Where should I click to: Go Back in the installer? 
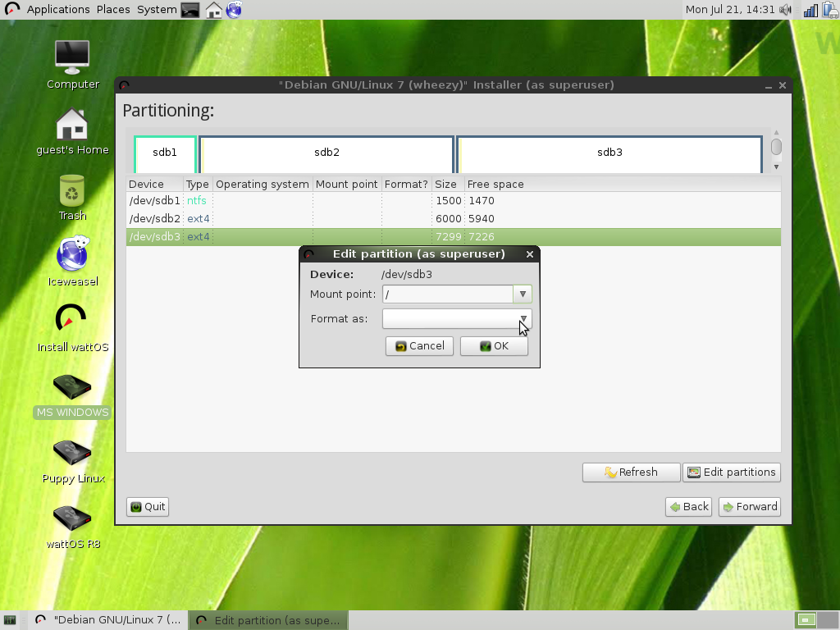pos(688,507)
